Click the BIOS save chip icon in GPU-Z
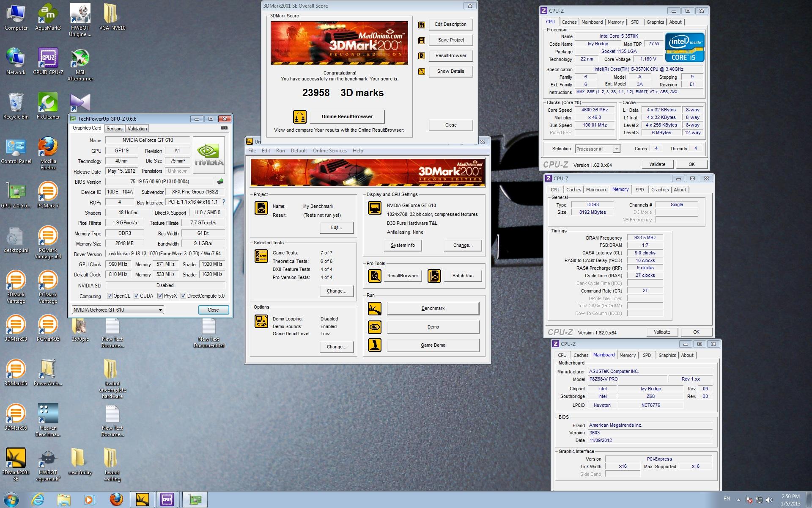Viewport: 812px width, 508px height. point(220,182)
